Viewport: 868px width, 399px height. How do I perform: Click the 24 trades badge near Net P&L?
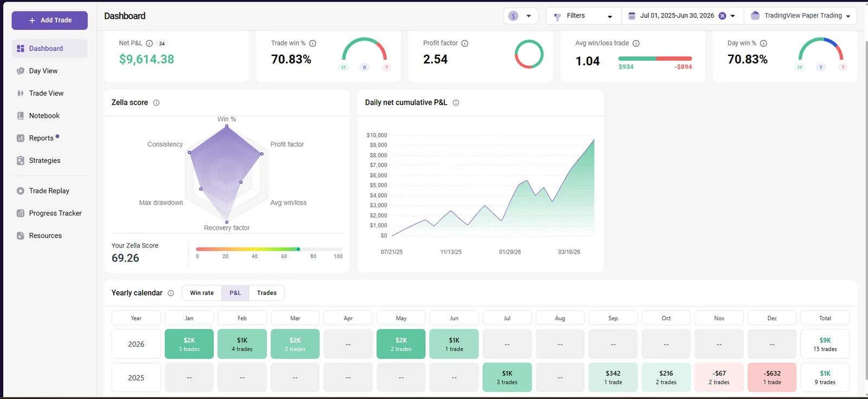tap(162, 43)
